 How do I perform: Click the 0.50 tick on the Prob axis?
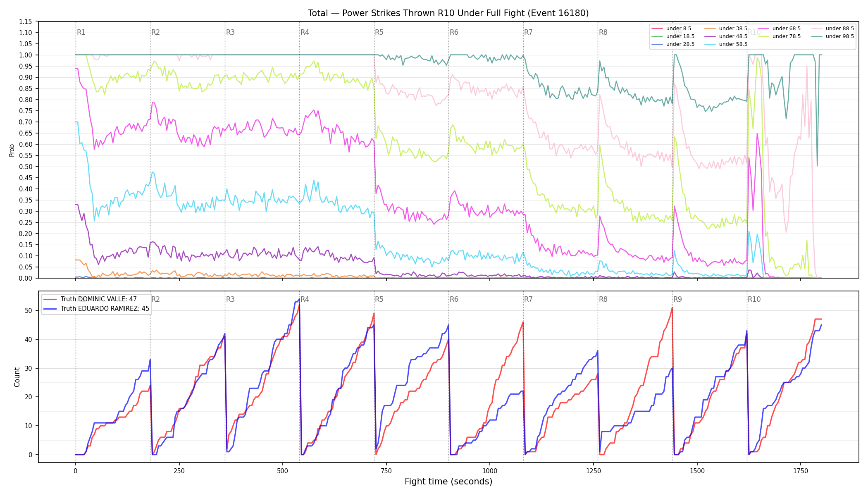[25, 167]
